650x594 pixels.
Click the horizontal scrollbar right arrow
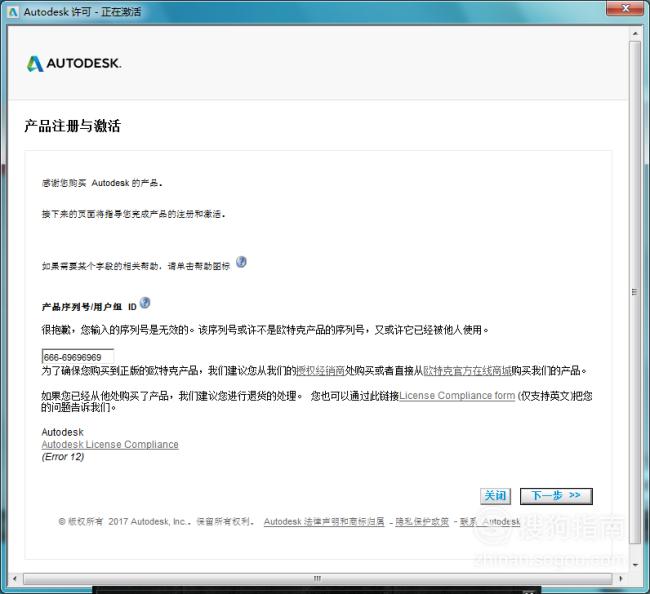(621, 579)
